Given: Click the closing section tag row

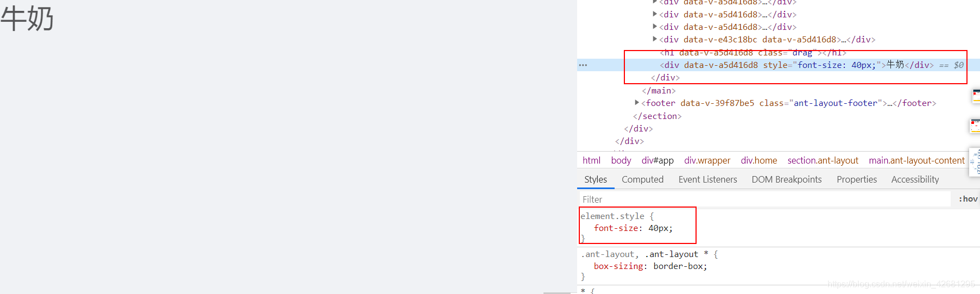Looking at the screenshot, I should 657,116.
